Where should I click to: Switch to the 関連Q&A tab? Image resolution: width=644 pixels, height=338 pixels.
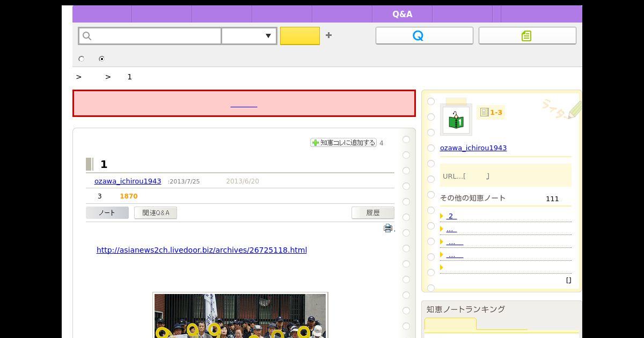[156, 213]
